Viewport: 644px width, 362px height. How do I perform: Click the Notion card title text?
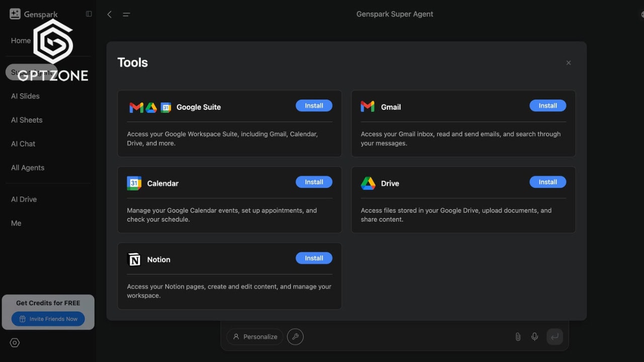(159, 259)
